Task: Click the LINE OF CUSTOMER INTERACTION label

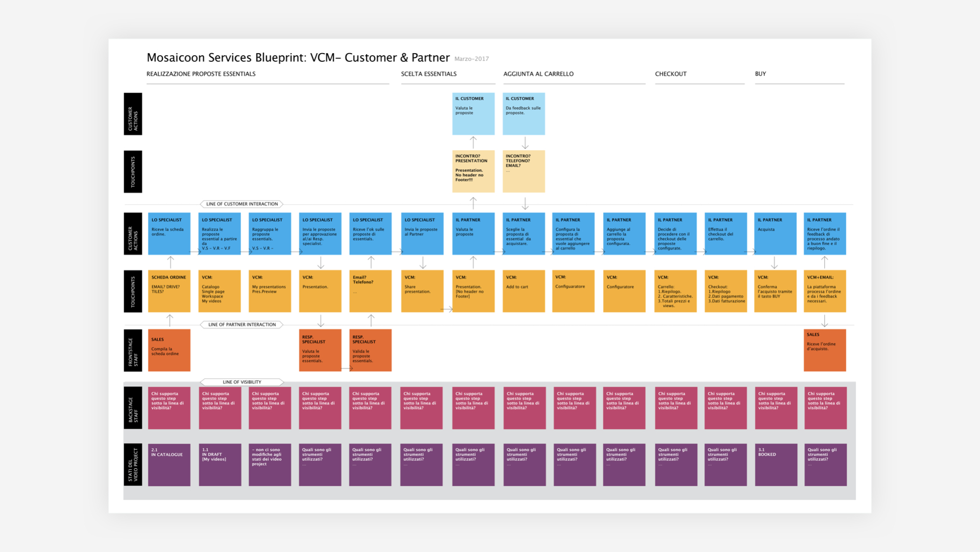Action: point(242,204)
